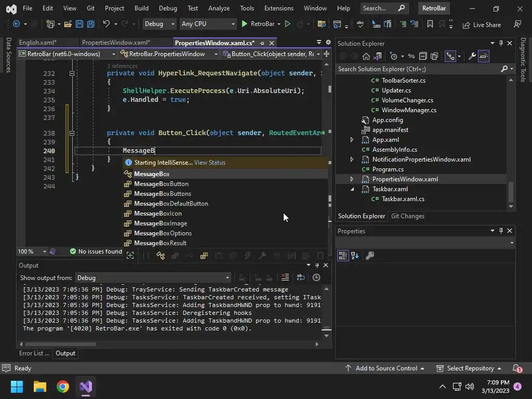
Task: Open the Extensions menu
Action: click(278, 8)
